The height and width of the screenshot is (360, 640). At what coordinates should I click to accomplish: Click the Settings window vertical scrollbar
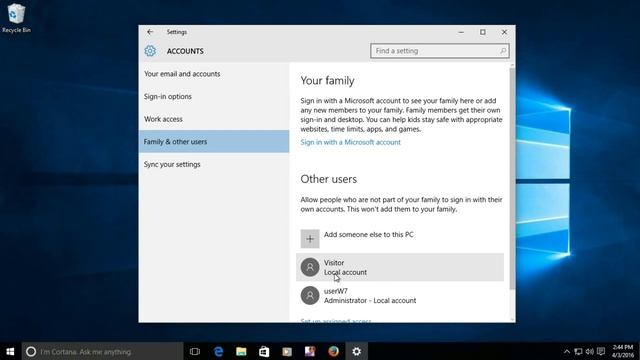[x=512, y=180]
